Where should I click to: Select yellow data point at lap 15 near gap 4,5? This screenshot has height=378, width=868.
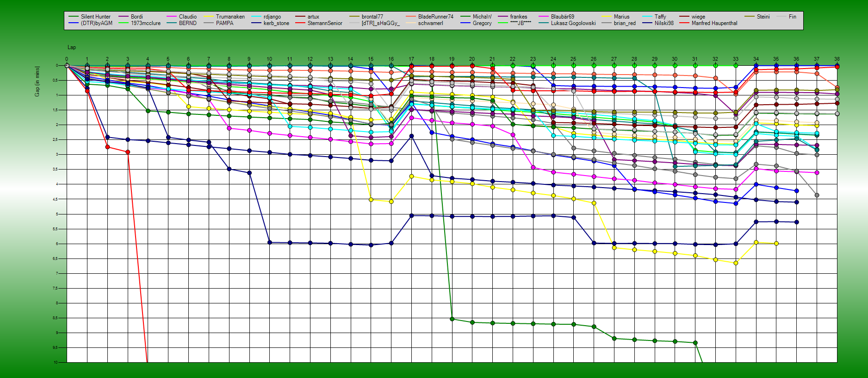[371, 200]
